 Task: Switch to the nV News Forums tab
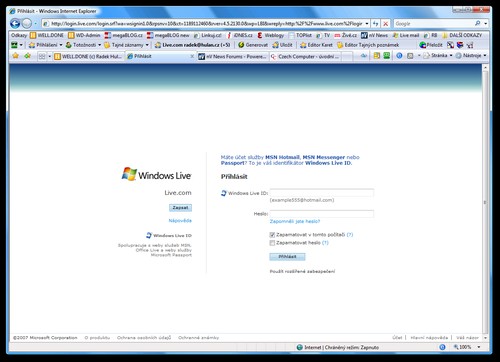point(233,57)
